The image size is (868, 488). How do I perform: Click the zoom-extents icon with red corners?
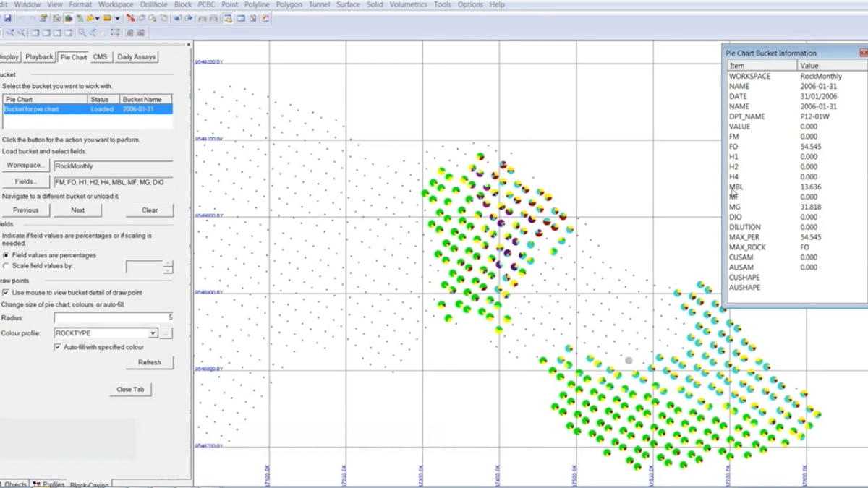(115, 33)
